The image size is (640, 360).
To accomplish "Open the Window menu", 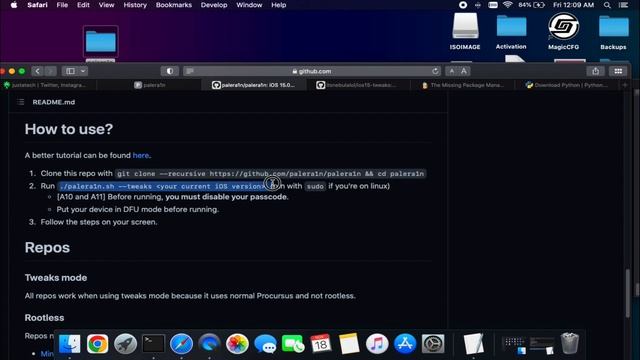I will [249, 5].
